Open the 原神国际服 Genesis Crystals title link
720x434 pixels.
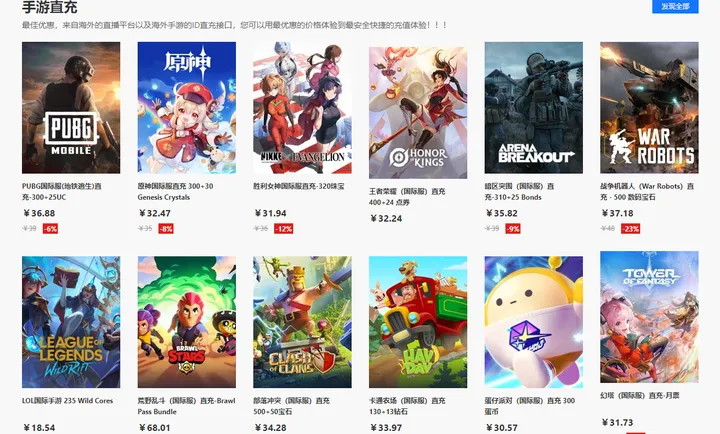(x=175, y=192)
